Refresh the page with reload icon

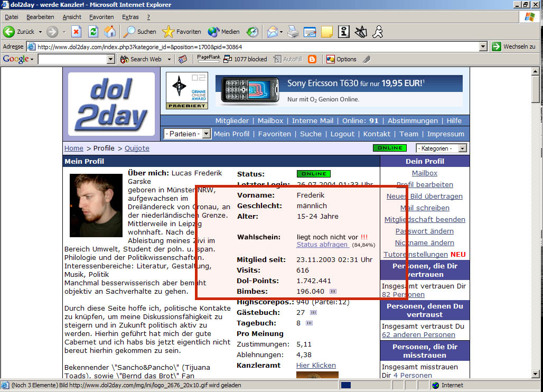93,32
